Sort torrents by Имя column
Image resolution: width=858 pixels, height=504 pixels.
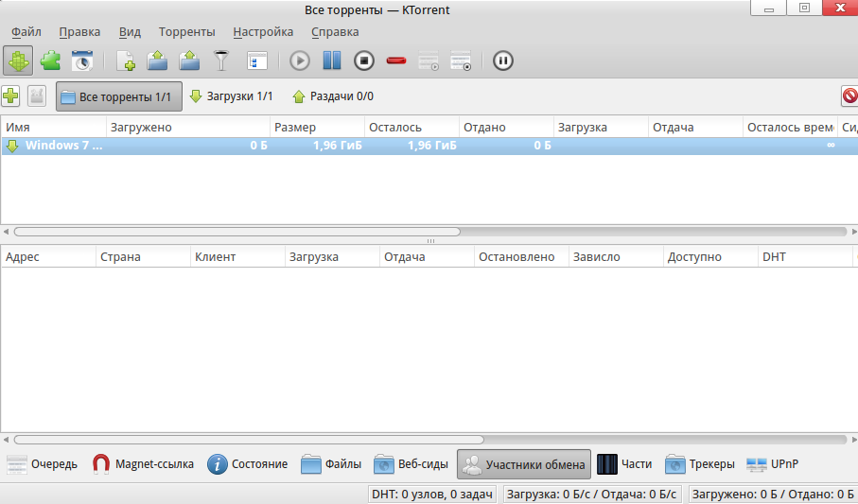click(x=54, y=127)
